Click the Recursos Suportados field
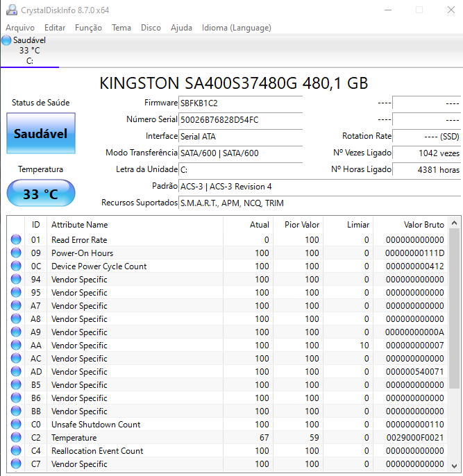 [320, 203]
